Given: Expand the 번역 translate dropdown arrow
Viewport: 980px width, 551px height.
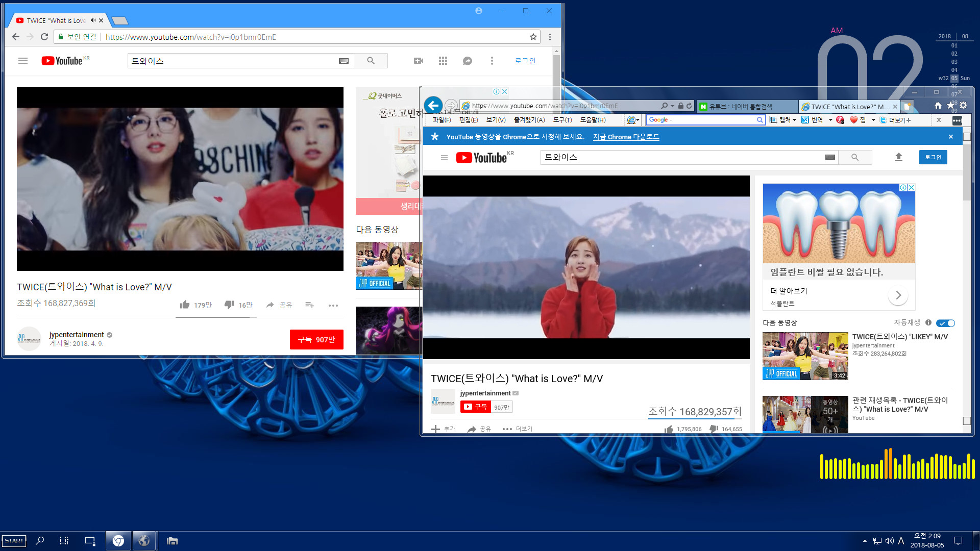Looking at the screenshot, I should coord(830,120).
